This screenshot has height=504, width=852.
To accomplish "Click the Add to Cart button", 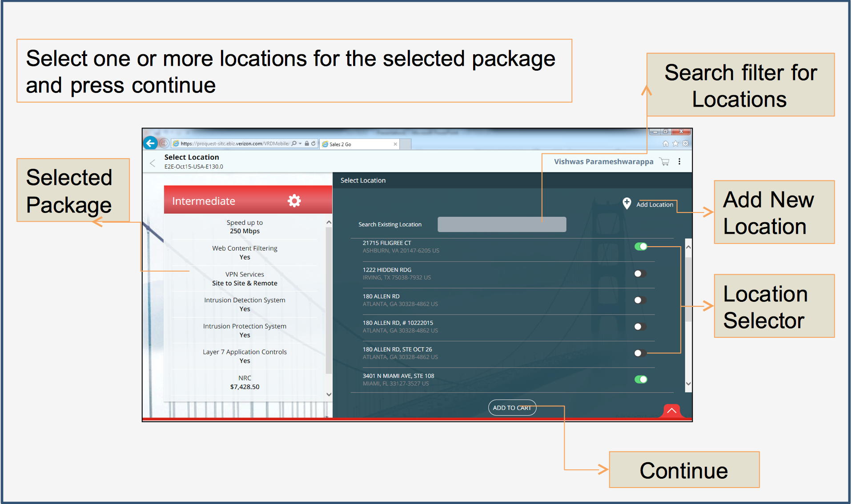I will pos(512,408).
